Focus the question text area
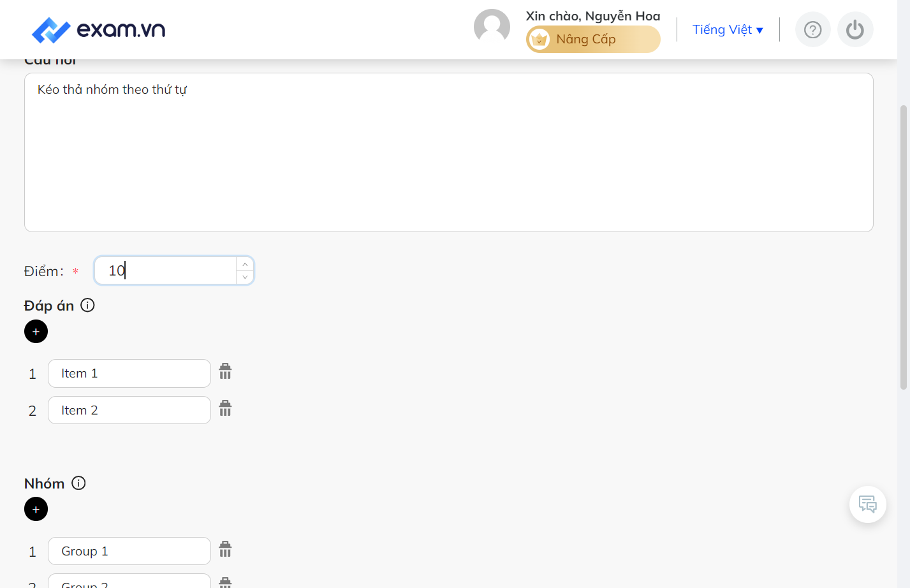The width and height of the screenshot is (910, 588). [448, 152]
